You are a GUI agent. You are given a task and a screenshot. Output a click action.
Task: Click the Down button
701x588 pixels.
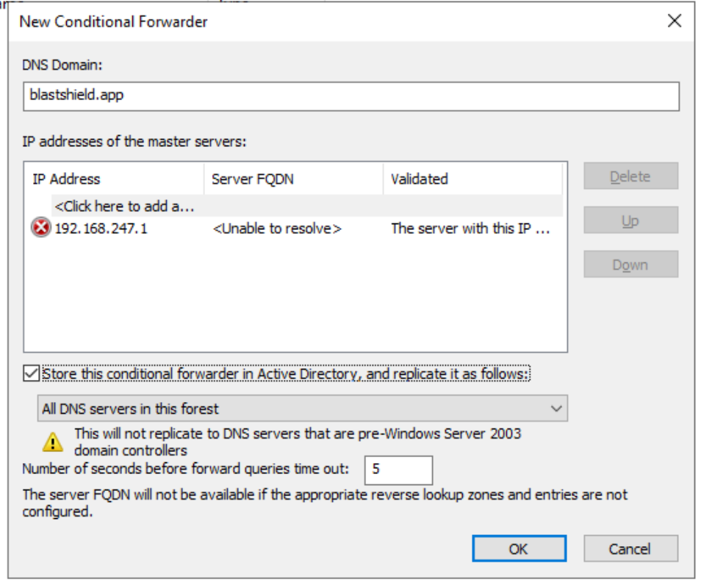pos(632,265)
